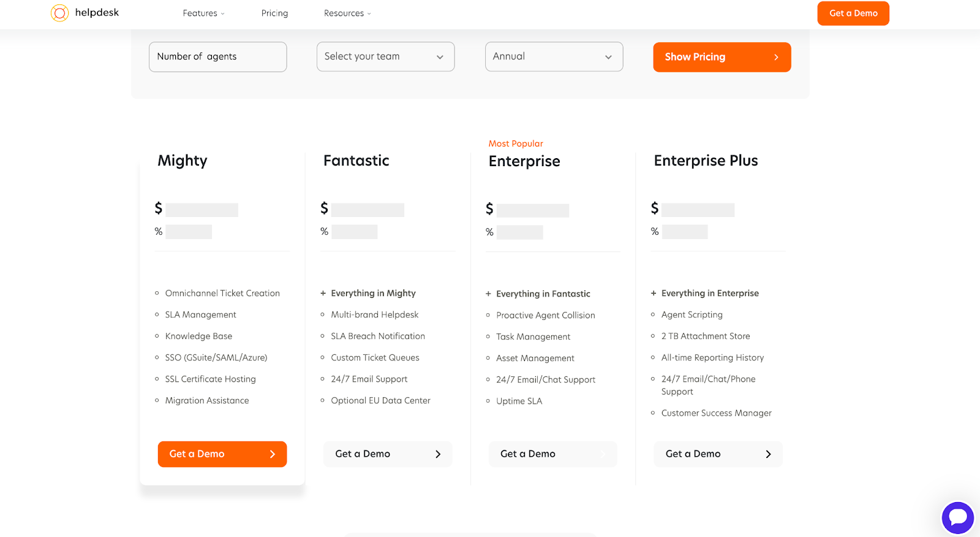Open the Select your team dropdown
The height and width of the screenshot is (537, 980).
[x=385, y=56]
